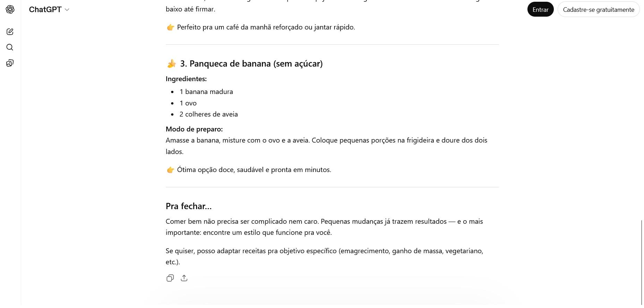Select the 'Pra fechar...' section heading
The width and height of the screenshot is (644, 308).
[x=188, y=206]
